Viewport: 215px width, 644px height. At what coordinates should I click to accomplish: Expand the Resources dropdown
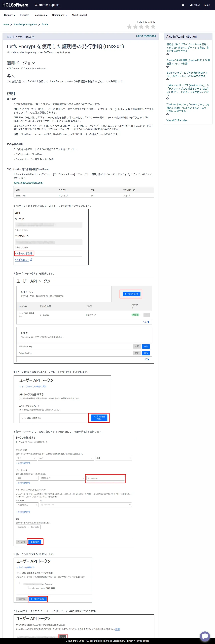point(40,15)
